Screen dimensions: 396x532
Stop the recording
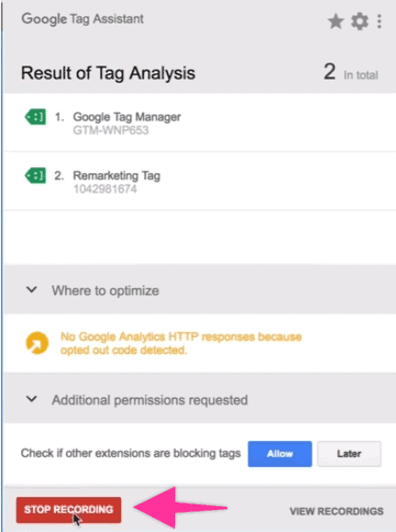click(69, 510)
